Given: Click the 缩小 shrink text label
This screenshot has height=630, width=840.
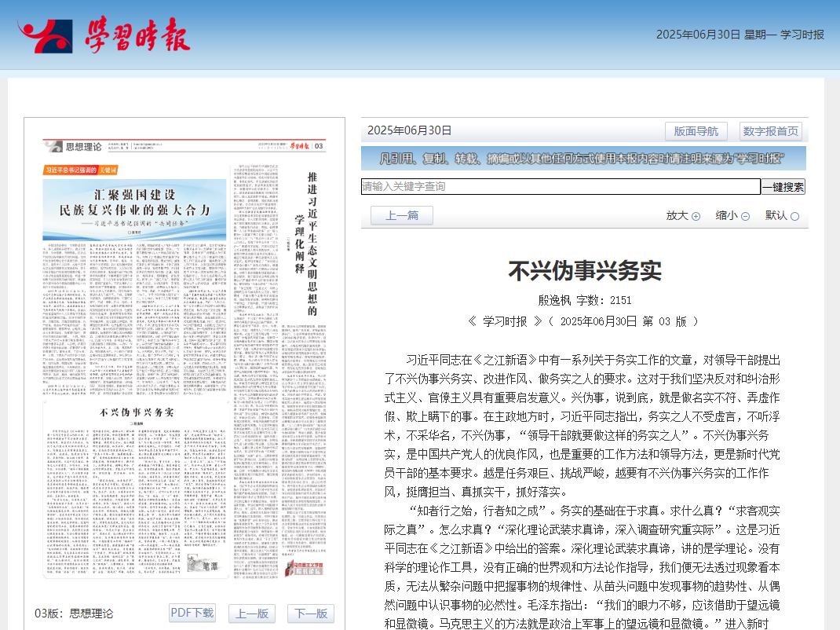Looking at the screenshot, I should 726,215.
